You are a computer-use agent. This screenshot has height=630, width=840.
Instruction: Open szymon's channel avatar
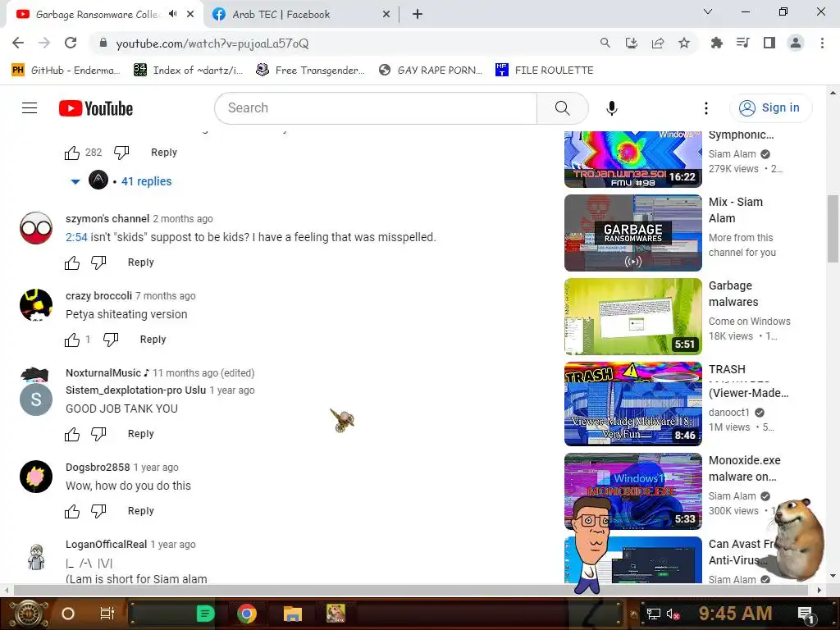(36, 228)
